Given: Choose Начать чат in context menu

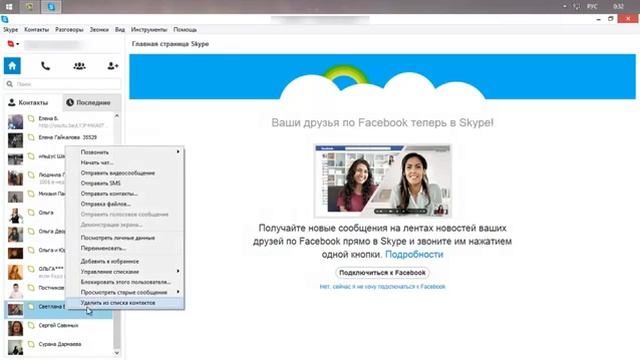Looking at the screenshot, I should 125,162.
